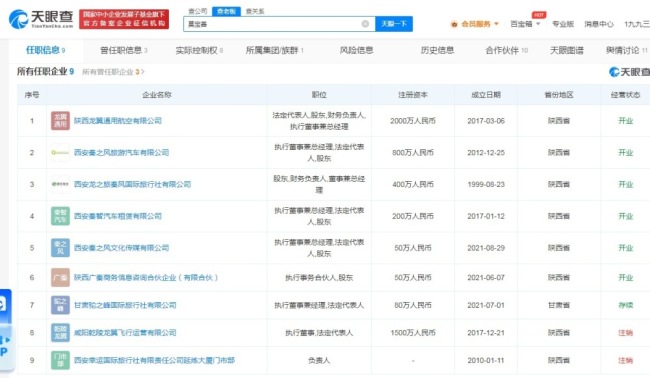Image resolution: width=650 pixels, height=378 pixels.
Task: Open 西安秦之风旅游汽车有限公司 company link
Action: tap(121, 153)
